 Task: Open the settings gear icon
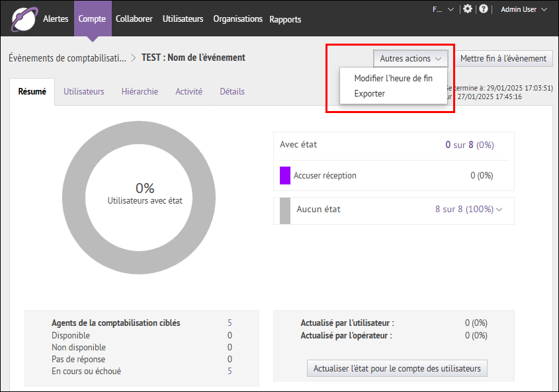pos(468,9)
